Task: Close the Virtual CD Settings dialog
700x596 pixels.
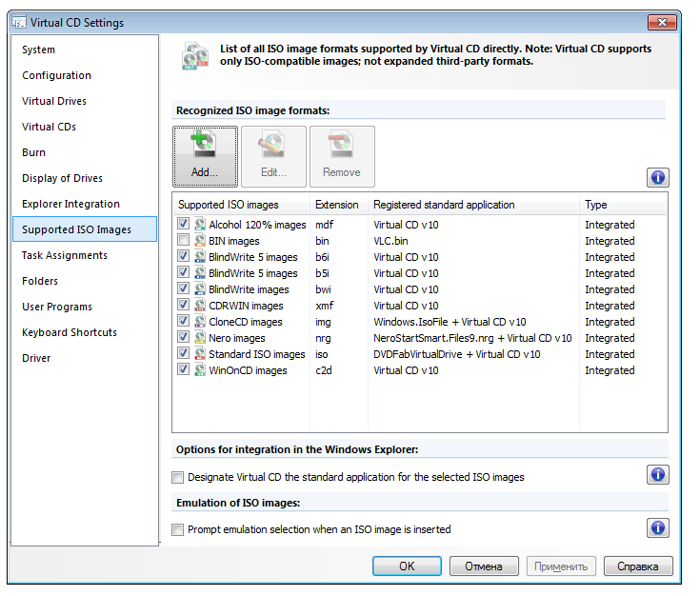Action: [x=663, y=22]
